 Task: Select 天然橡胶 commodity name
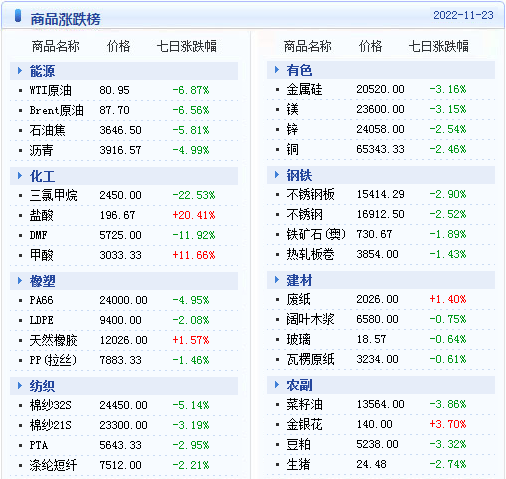tap(53, 340)
